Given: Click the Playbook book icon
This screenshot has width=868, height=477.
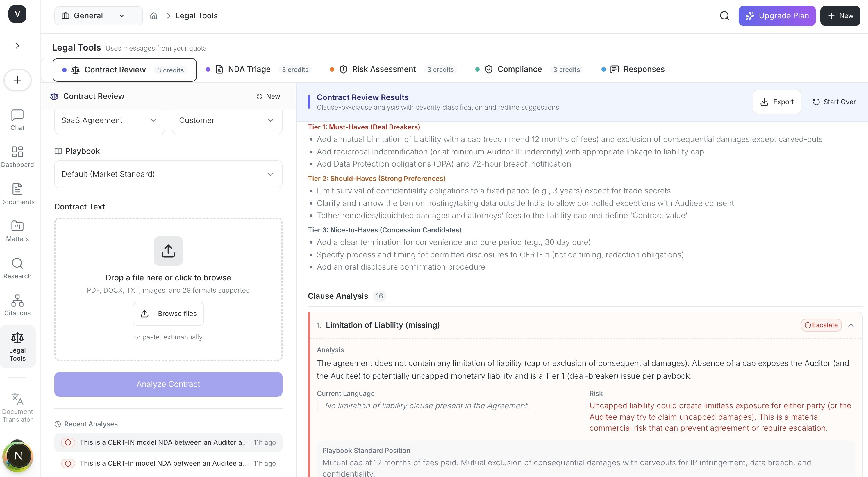Looking at the screenshot, I should 58,151.
